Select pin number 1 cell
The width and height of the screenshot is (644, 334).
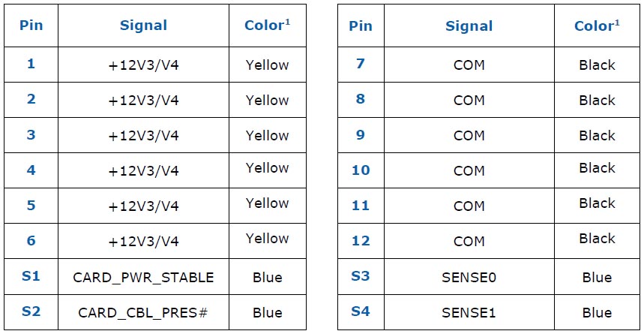click(x=31, y=65)
